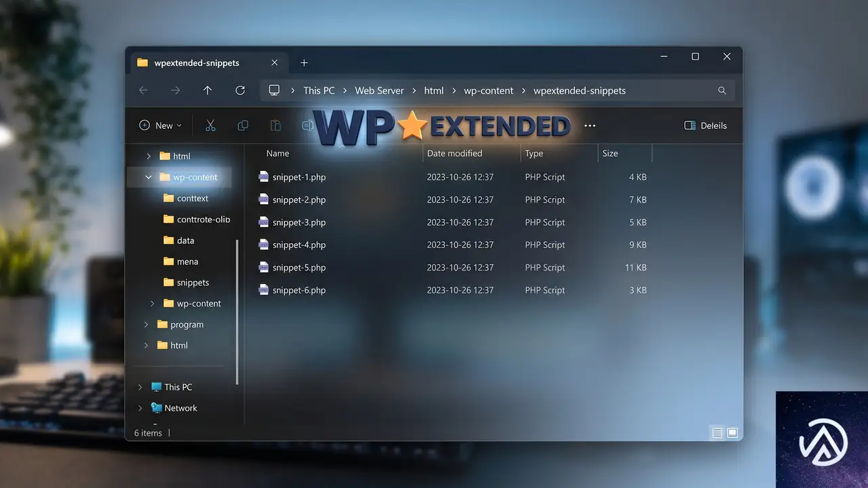The height and width of the screenshot is (488, 868).
Task: Expand the program folder in tree
Action: 146,325
